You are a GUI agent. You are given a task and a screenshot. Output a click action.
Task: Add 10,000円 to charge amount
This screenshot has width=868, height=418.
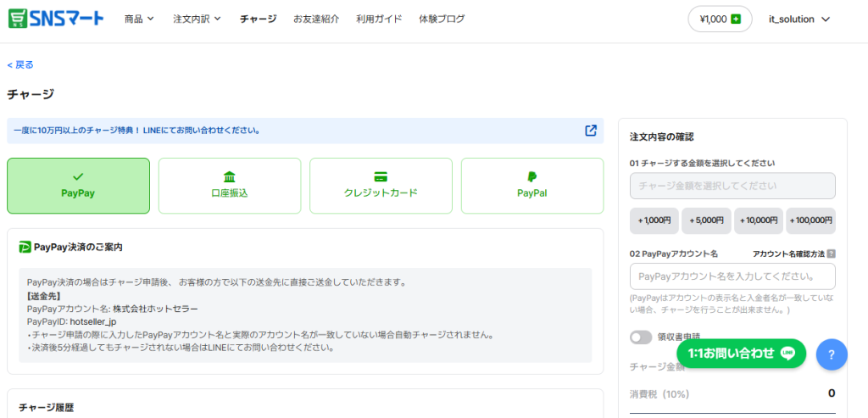(759, 220)
